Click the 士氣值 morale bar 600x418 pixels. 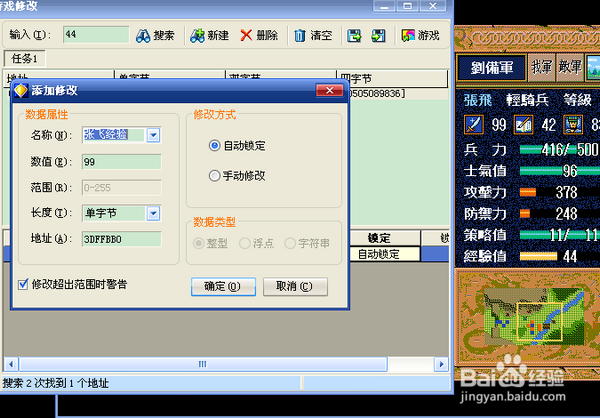560,171
